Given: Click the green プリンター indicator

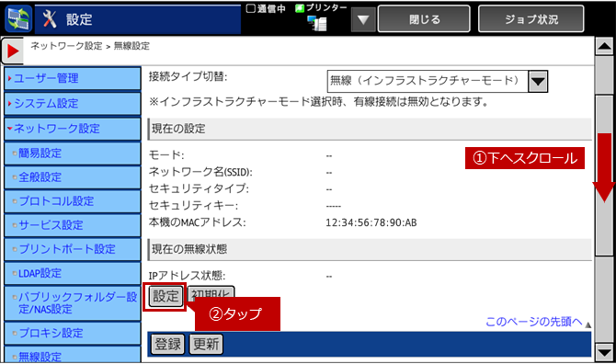Looking at the screenshot, I should (x=321, y=8).
